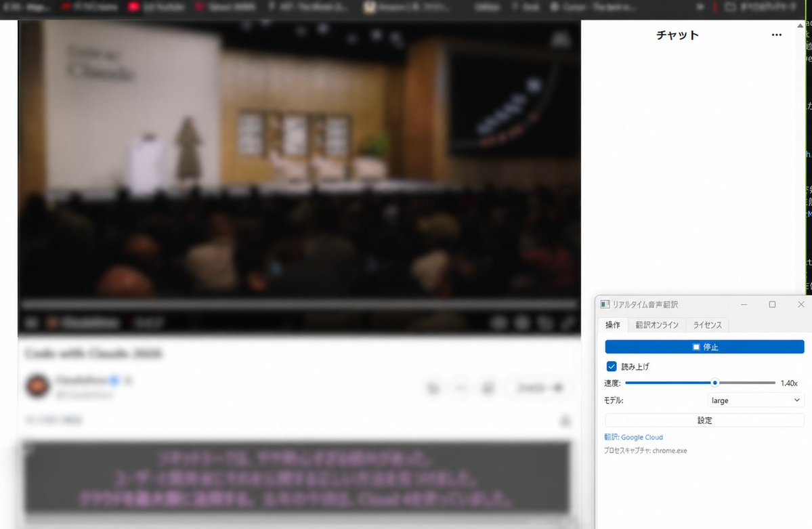Viewport: 812px width, 529px height.
Task: Maximize the リアルタイム音声翻訳 window
Action: (x=772, y=304)
